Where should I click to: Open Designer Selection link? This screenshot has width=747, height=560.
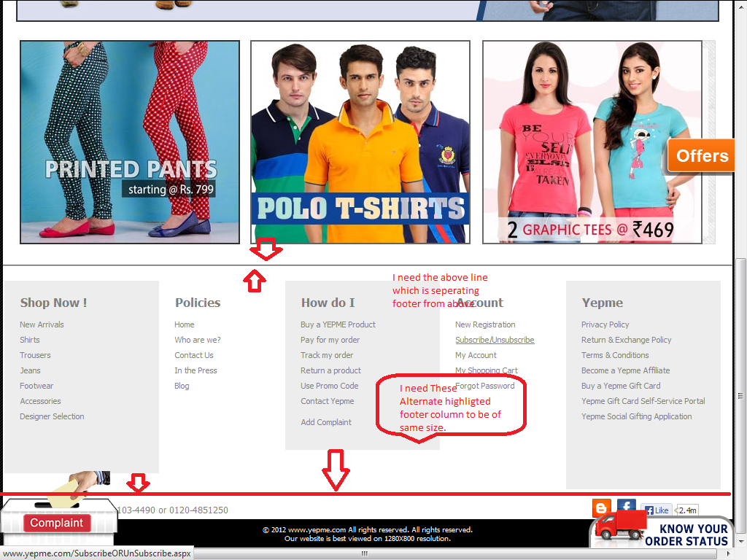point(52,416)
